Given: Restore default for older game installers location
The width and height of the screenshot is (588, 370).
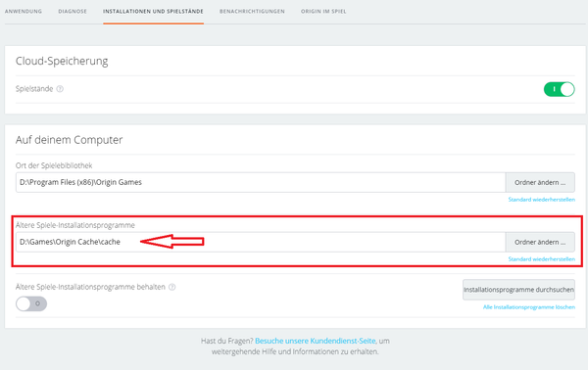Looking at the screenshot, I should point(542,258).
